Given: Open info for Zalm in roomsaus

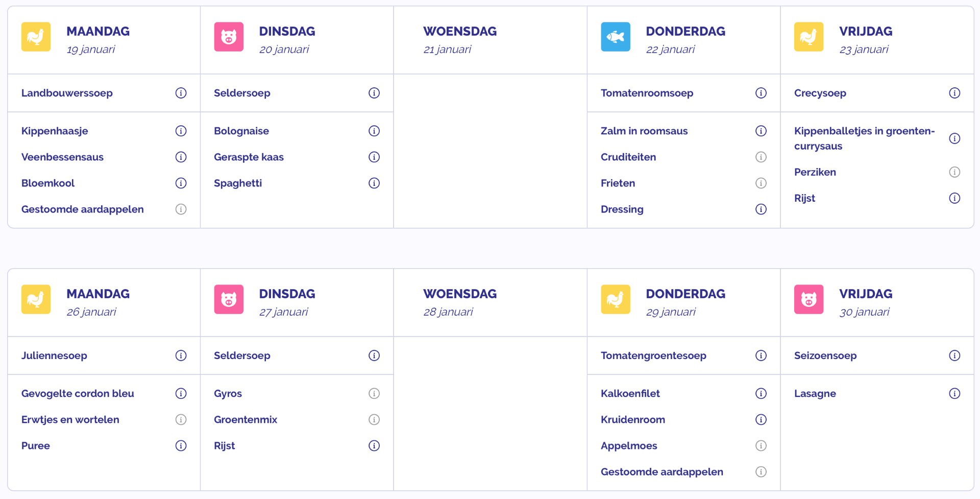Looking at the screenshot, I should pos(761,131).
